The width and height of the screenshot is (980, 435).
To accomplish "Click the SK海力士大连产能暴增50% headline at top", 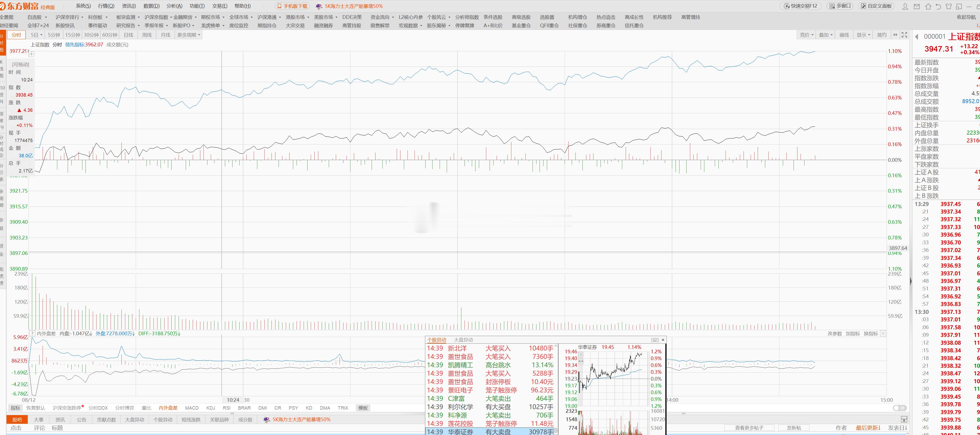I will 354,6.
